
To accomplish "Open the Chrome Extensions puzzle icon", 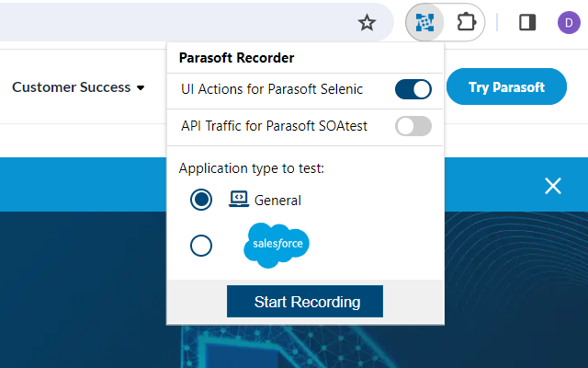I will 467,22.
